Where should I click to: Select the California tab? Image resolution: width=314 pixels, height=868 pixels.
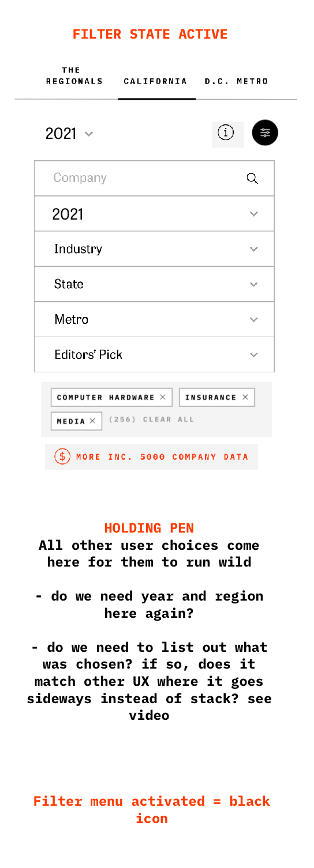[155, 81]
